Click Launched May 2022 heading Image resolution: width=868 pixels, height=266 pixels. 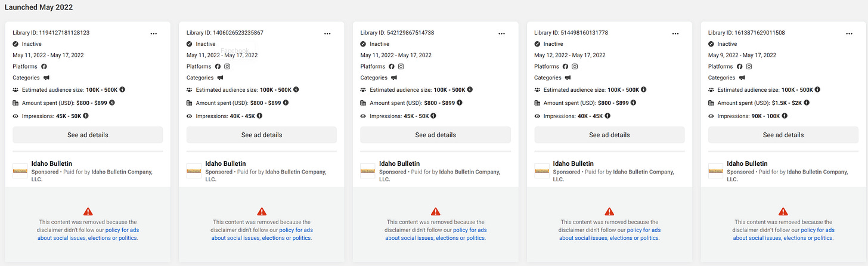(x=39, y=7)
